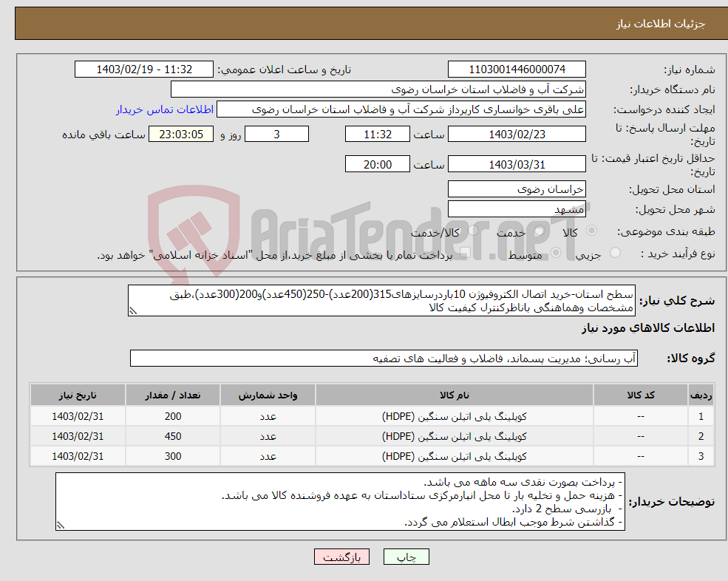Select the متوسط purchase type radio
This screenshot has height=581, width=728.
click(556, 253)
